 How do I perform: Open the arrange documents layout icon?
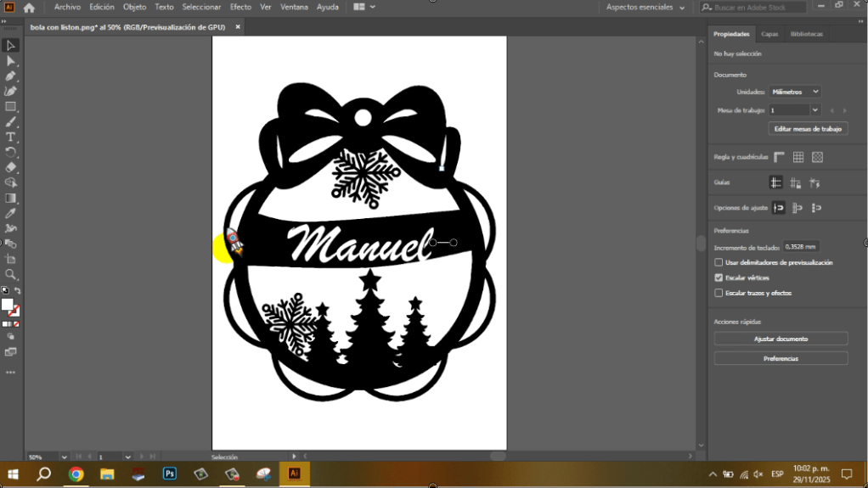coord(358,7)
